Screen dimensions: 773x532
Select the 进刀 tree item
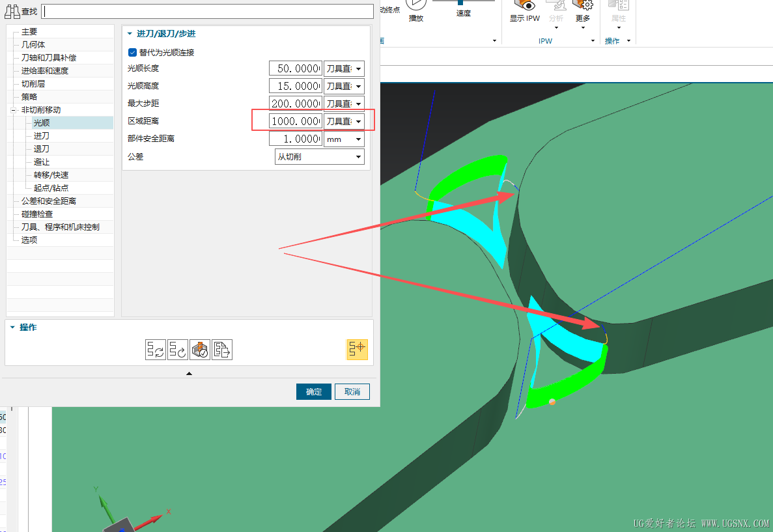pos(42,135)
